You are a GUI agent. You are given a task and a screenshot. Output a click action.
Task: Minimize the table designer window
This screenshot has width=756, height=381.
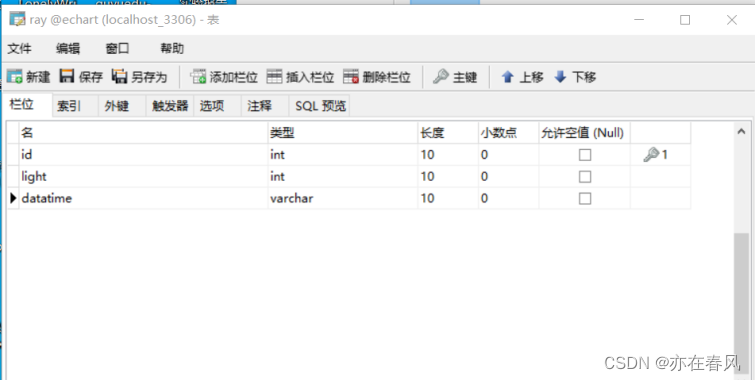tap(639, 20)
